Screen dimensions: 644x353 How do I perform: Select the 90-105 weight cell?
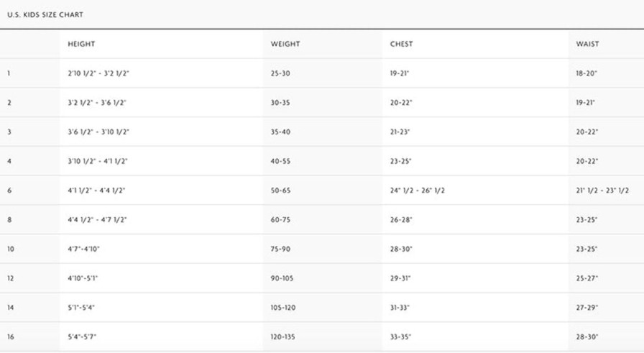coord(282,278)
